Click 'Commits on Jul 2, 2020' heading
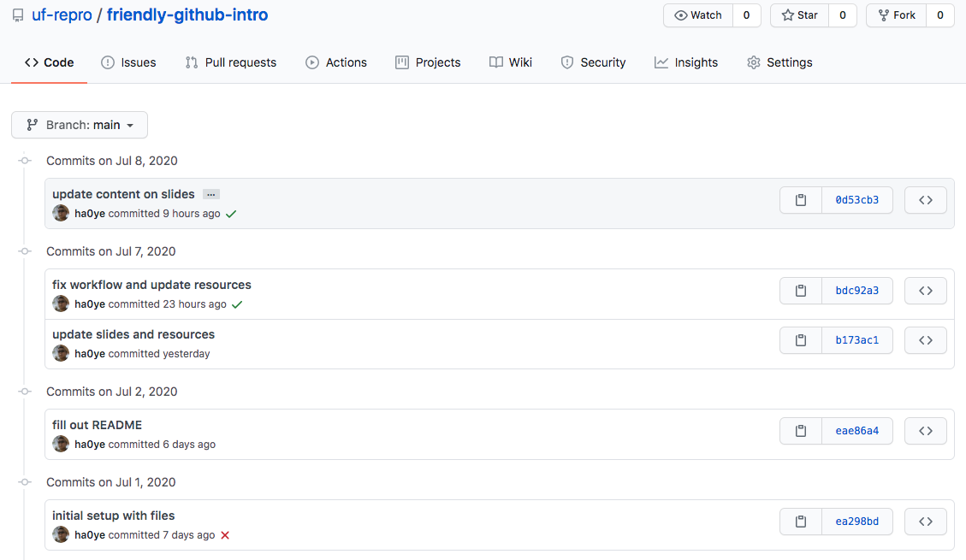The width and height of the screenshot is (966, 560). [111, 392]
